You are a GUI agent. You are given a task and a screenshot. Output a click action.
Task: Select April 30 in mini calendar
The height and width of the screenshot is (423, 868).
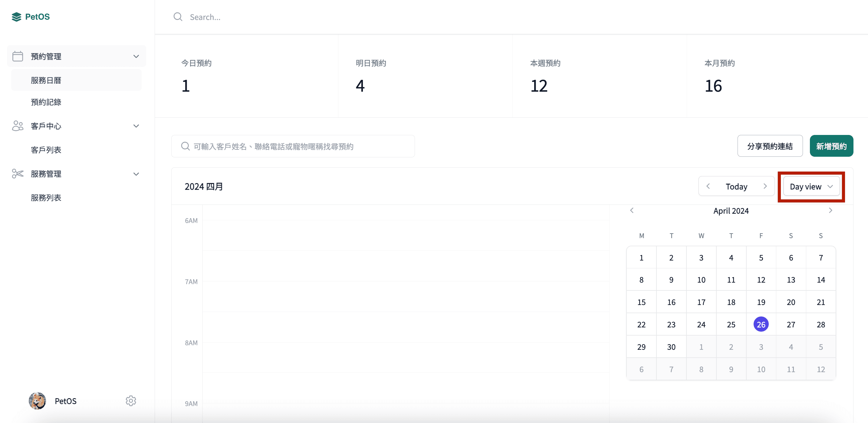(x=671, y=347)
